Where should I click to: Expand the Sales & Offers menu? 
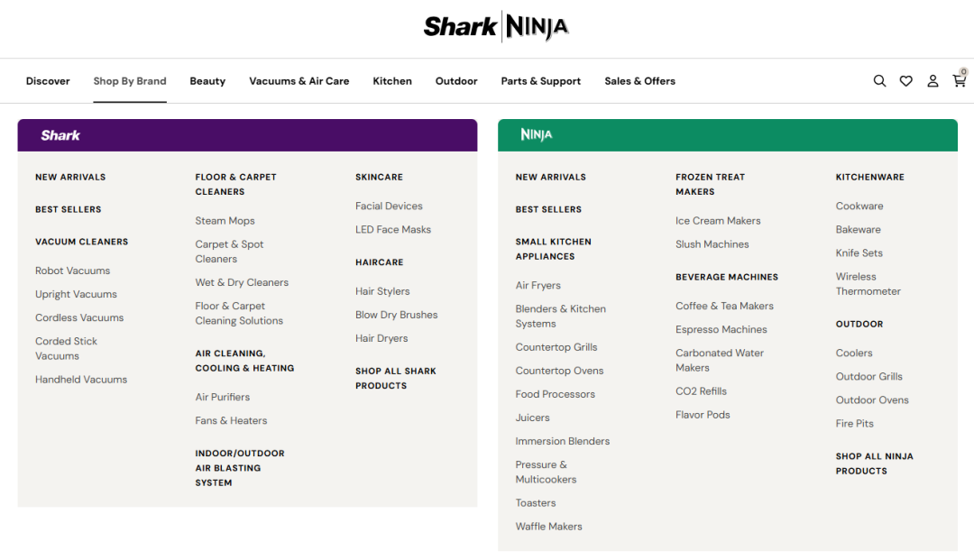[639, 81]
